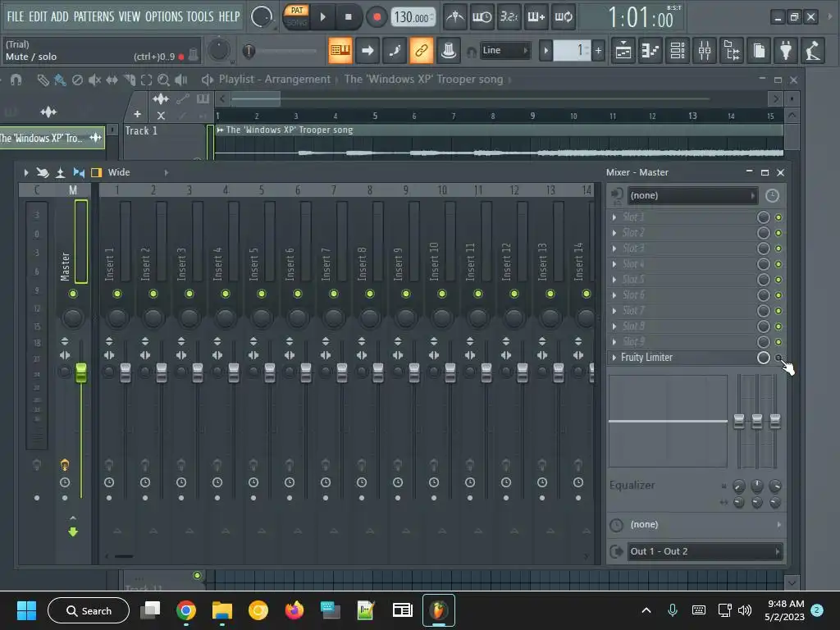Viewport: 840px width, 630px height.
Task: Toggle Fruity Limiter enable light
Action: pyautogui.click(x=778, y=358)
